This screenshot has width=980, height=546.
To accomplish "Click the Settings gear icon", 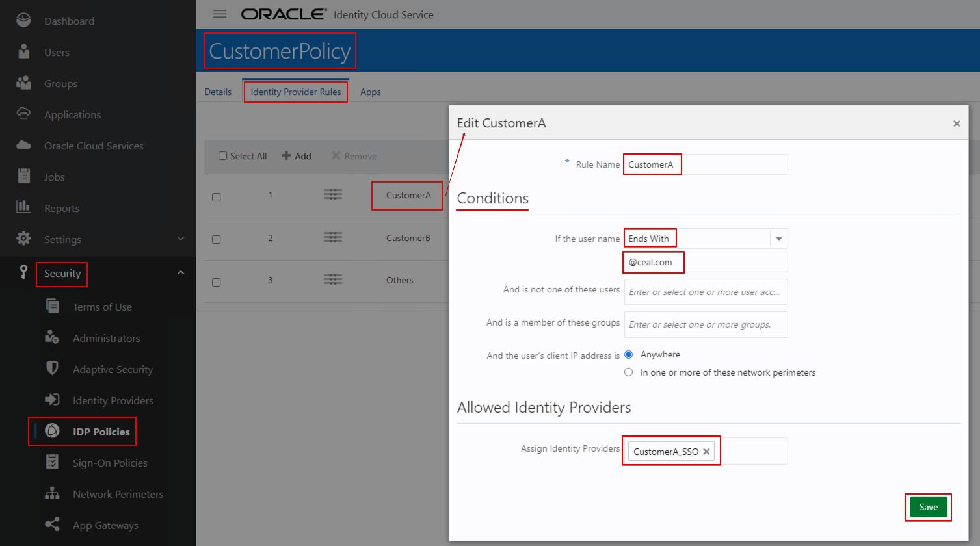I will pos(23,239).
